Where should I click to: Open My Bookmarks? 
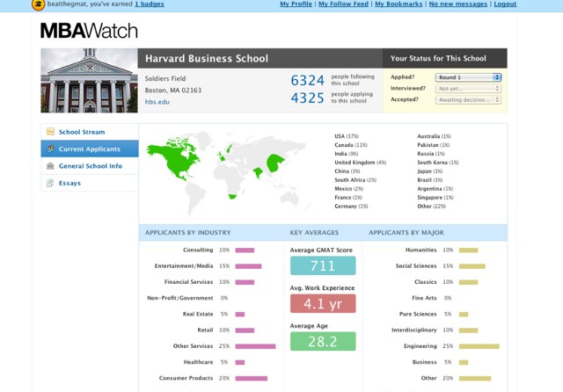click(x=398, y=4)
